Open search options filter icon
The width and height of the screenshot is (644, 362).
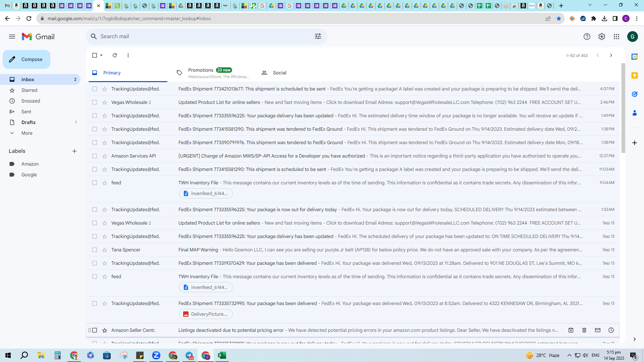(318, 36)
